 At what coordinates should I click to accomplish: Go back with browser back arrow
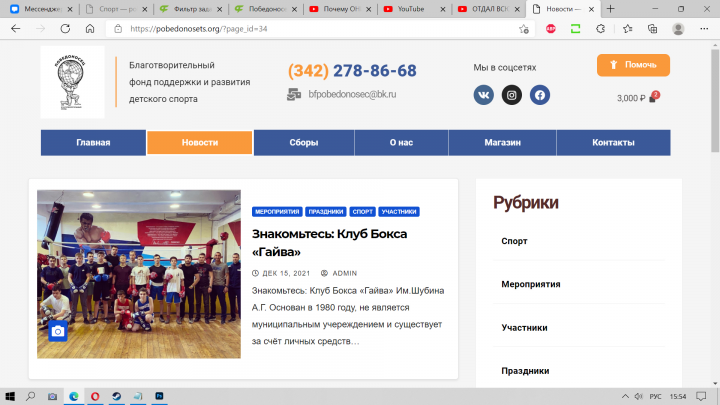pos(16,28)
